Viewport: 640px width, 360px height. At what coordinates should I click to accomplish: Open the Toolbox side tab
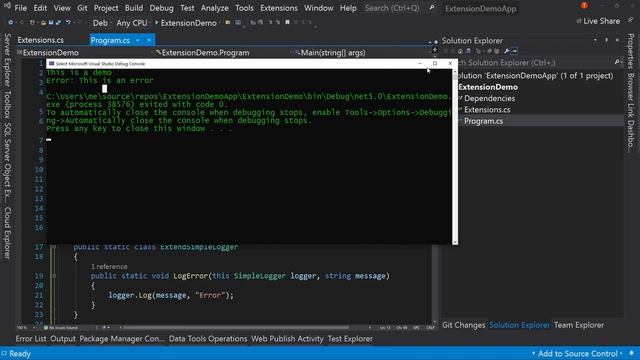(7, 104)
